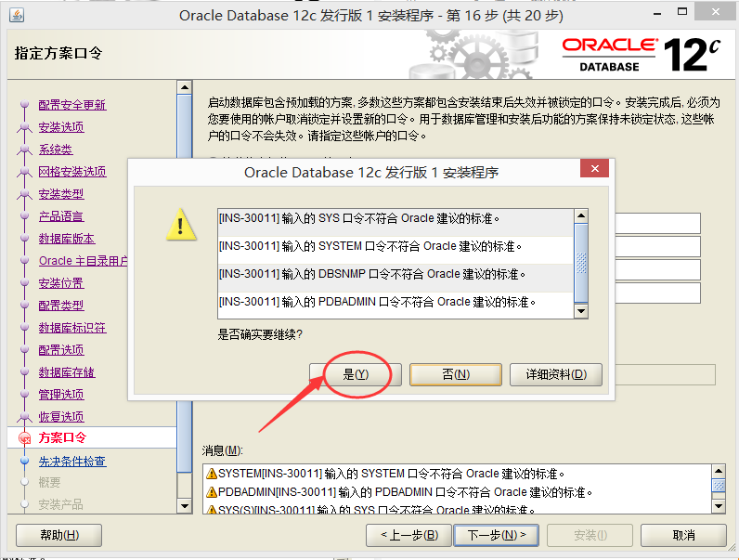This screenshot has width=739, height=560.
Task: Click the first password input field
Action: (x=657, y=224)
